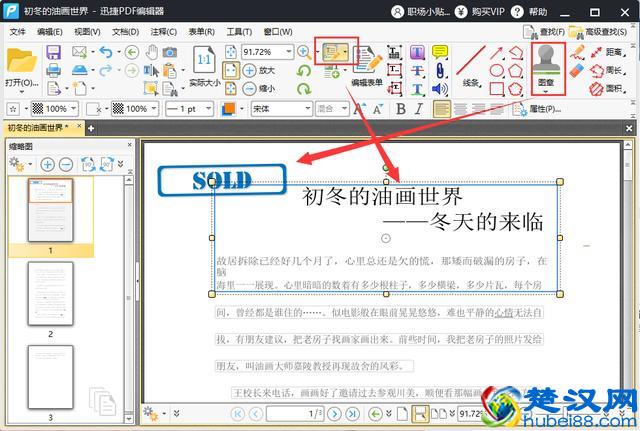Open the fill opacity 100% dropdown
Viewport: 640px width, 431px height.
point(74,109)
